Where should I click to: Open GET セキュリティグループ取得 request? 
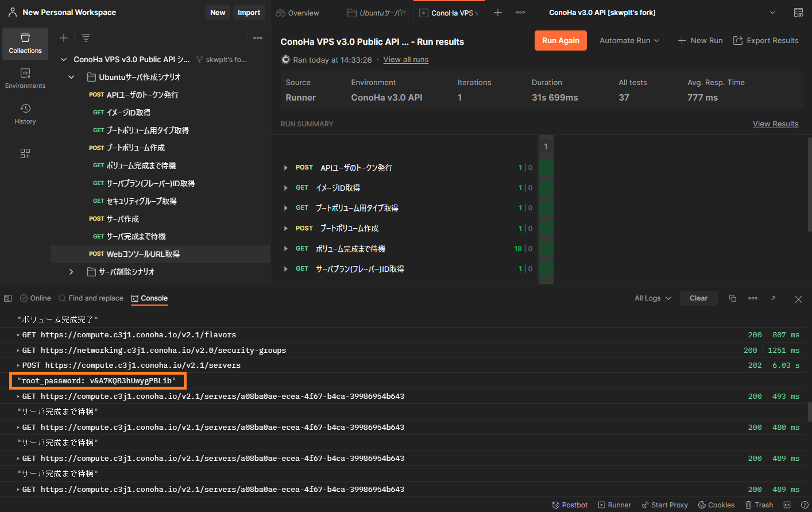tap(160, 201)
